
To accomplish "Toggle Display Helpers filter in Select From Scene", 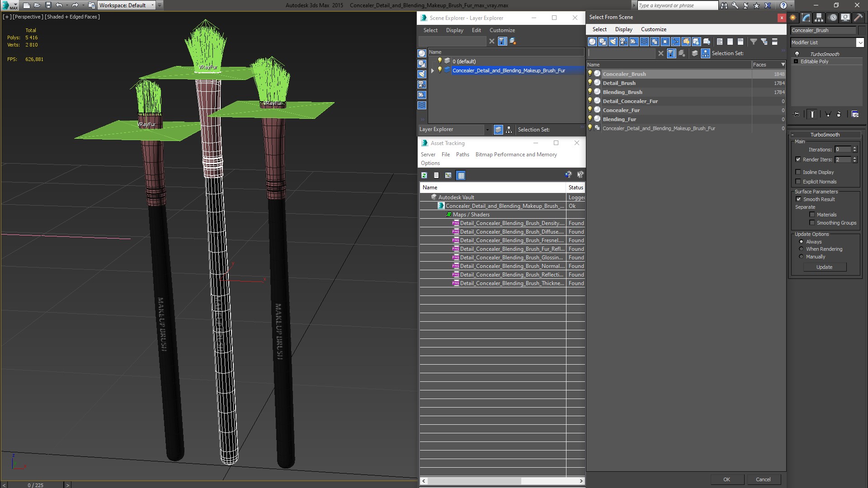I will pos(634,42).
